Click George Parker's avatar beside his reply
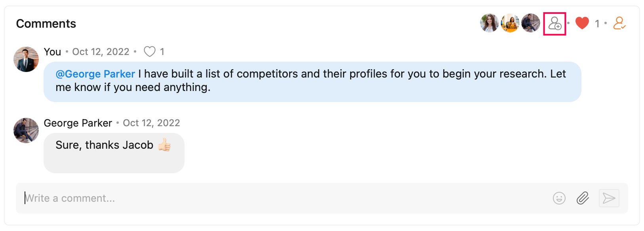This screenshot has height=231, width=644. pos(26,131)
